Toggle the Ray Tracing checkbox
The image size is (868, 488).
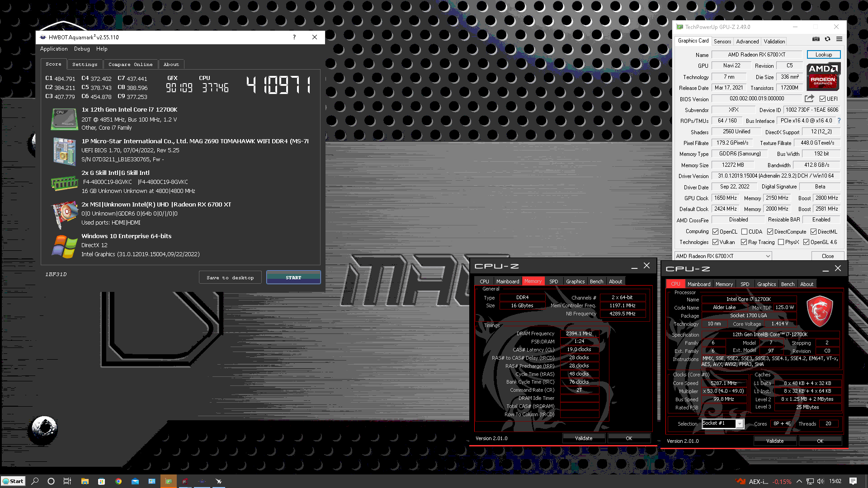click(744, 242)
